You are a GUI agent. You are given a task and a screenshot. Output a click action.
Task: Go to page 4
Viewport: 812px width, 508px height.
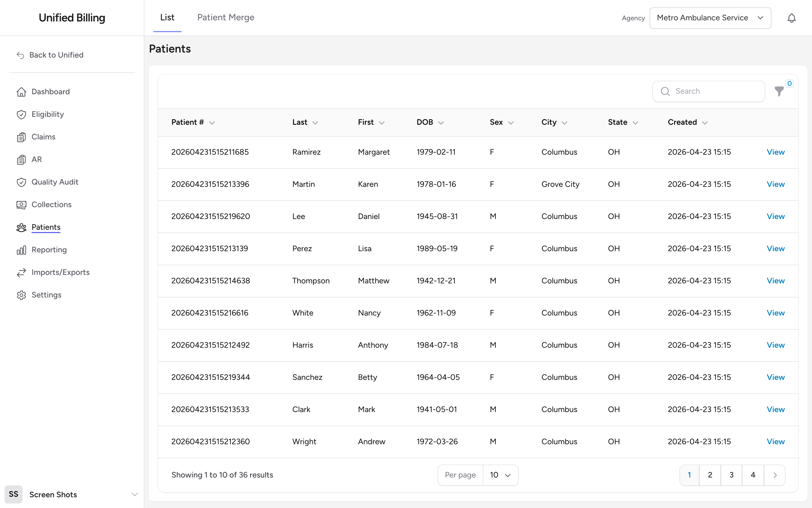tap(753, 475)
